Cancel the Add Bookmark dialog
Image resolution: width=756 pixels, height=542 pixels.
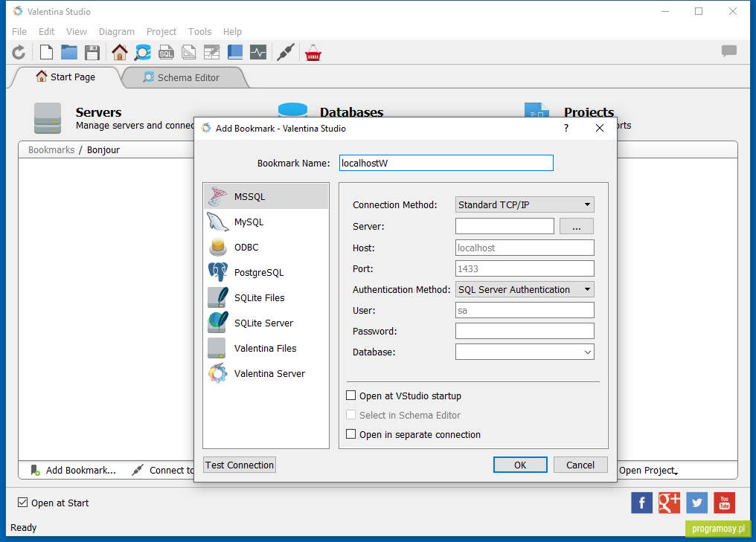(580, 465)
